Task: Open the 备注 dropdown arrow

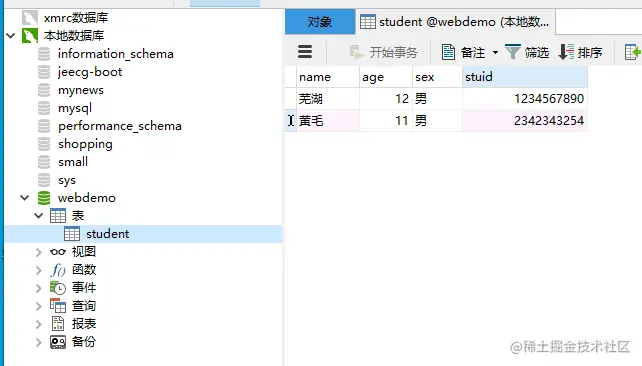Action: 495,52
